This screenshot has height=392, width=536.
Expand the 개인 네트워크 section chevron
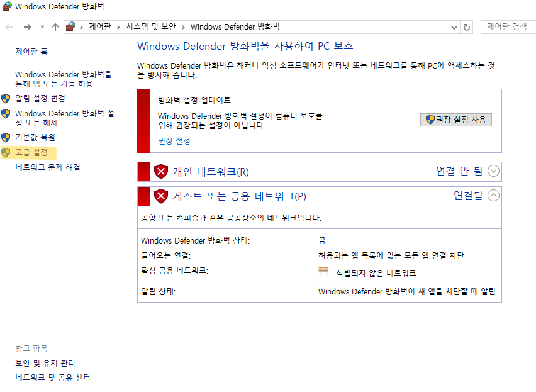tap(493, 171)
